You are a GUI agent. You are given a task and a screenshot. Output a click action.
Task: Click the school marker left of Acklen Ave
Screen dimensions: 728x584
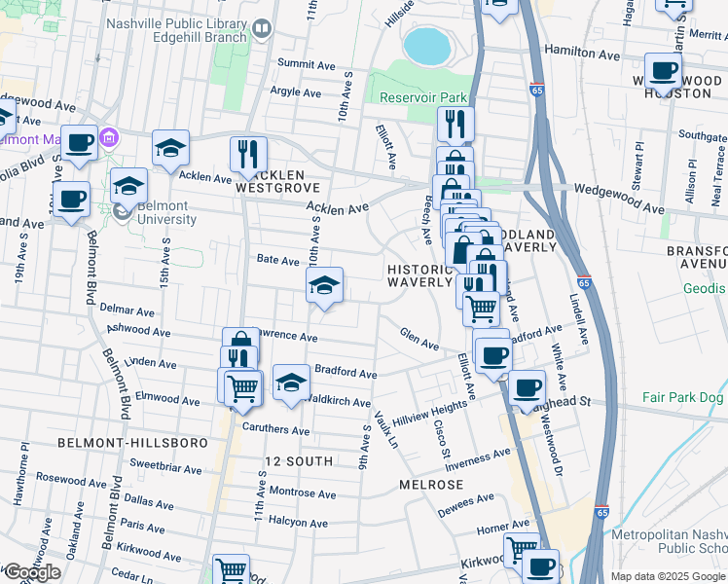171,150
